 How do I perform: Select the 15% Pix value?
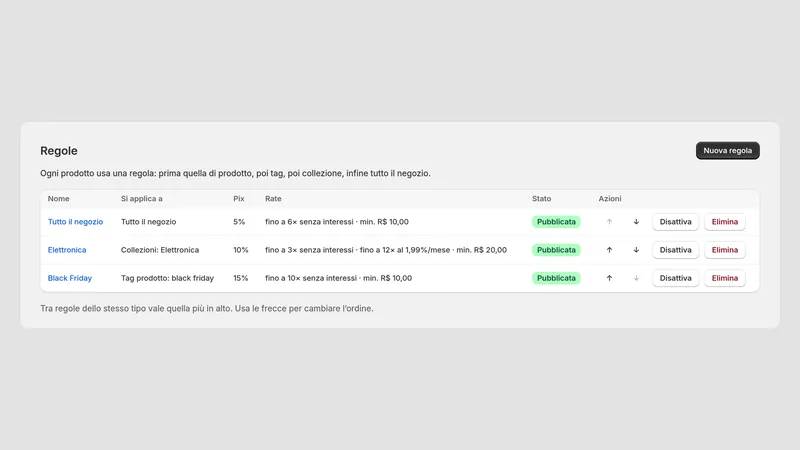pyautogui.click(x=241, y=278)
